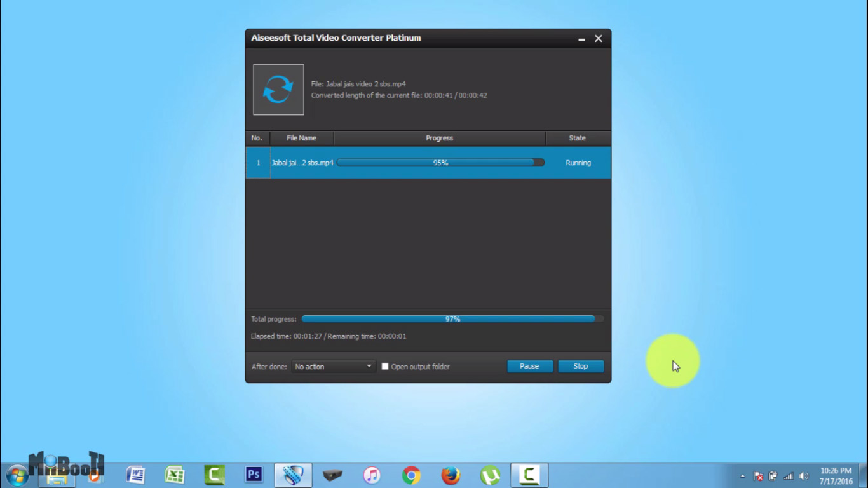
Task: Click the Elapsed time and Remaining time text
Action: coord(329,336)
